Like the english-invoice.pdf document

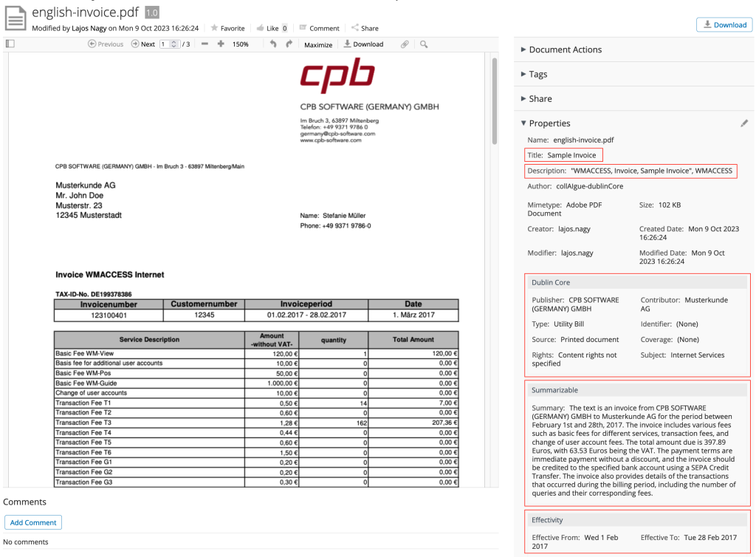(x=267, y=28)
